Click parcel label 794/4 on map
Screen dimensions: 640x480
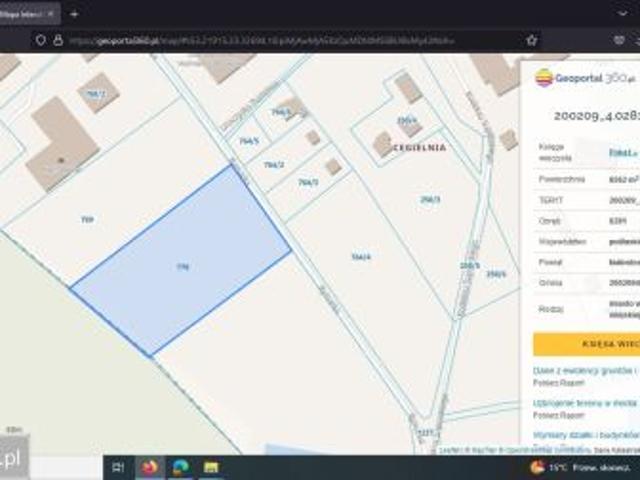point(361,257)
